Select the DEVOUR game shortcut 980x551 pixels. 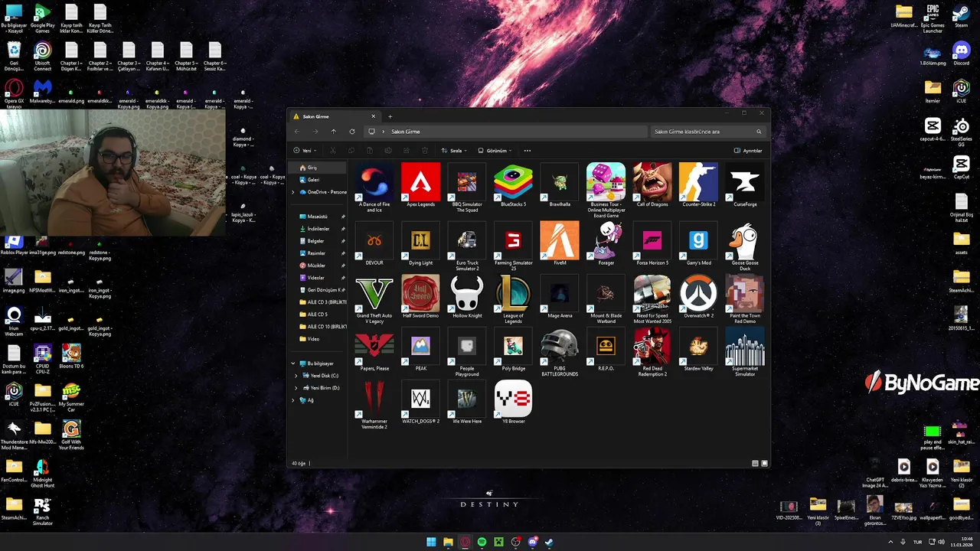[374, 243]
